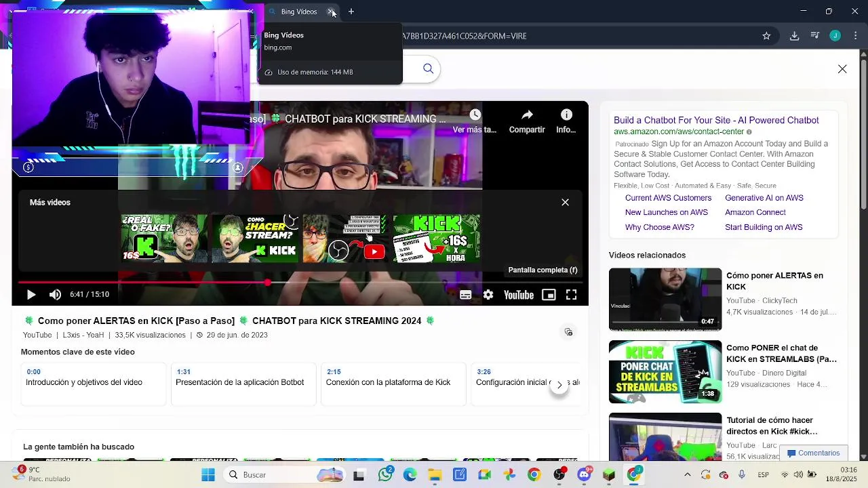This screenshot has width=868, height=488.
Task: Click the red progress bar scrubber handle
Action: (267, 282)
